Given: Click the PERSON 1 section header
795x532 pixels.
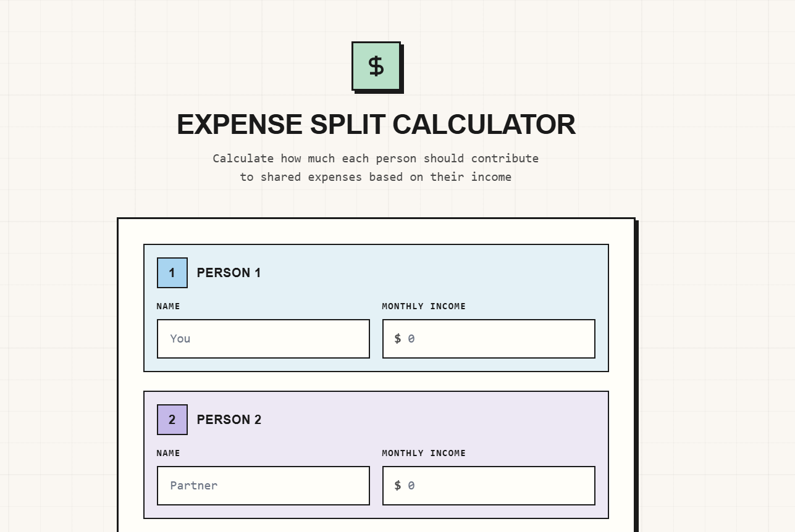Looking at the screenshot, I should (x=229, y=273).
